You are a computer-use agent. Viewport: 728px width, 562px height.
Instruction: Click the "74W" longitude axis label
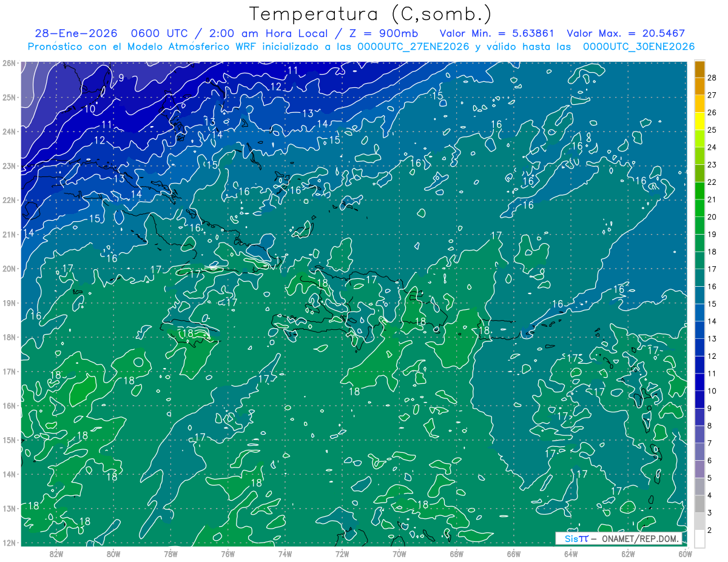285,554
